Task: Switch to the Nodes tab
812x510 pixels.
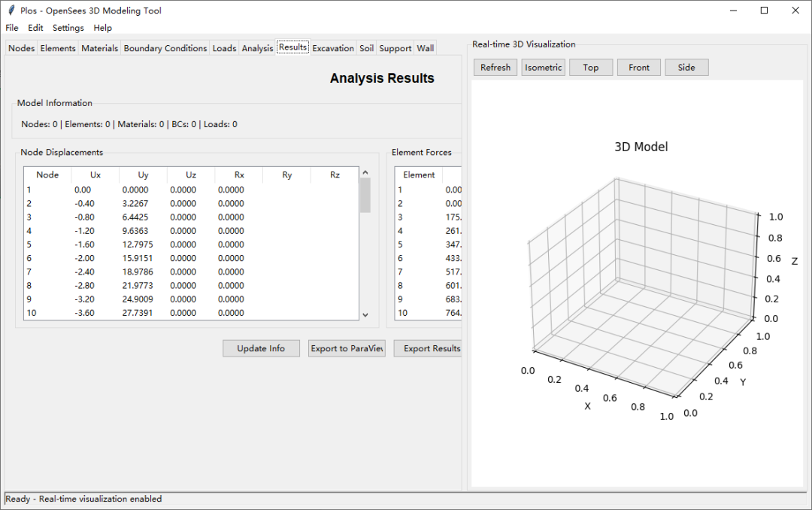Action: (x=21, y=48)
